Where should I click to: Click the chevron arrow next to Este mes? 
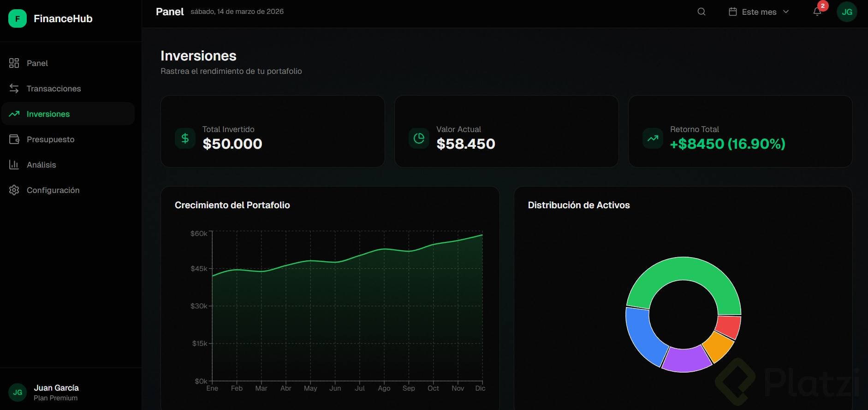(x=786, y=12)
